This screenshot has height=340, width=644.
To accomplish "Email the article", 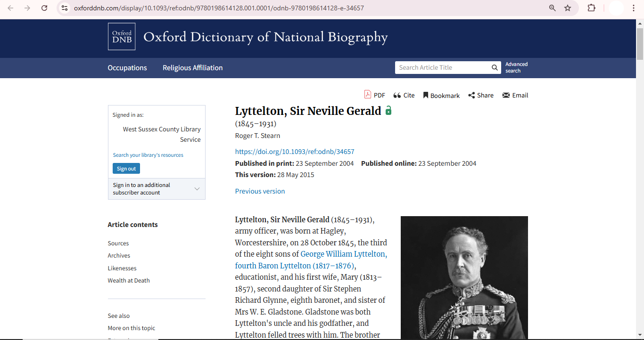I will pyautogui.click(x=515, y=95).
